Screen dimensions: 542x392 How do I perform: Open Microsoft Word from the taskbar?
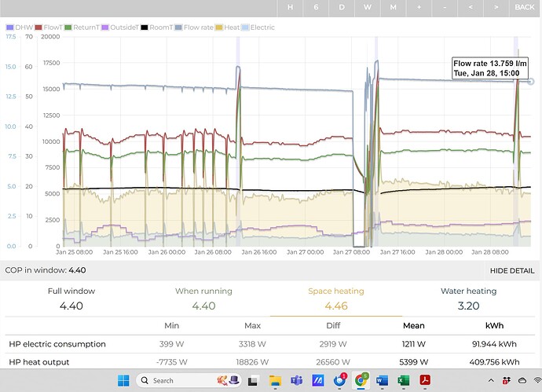click(x=382, y=380)
